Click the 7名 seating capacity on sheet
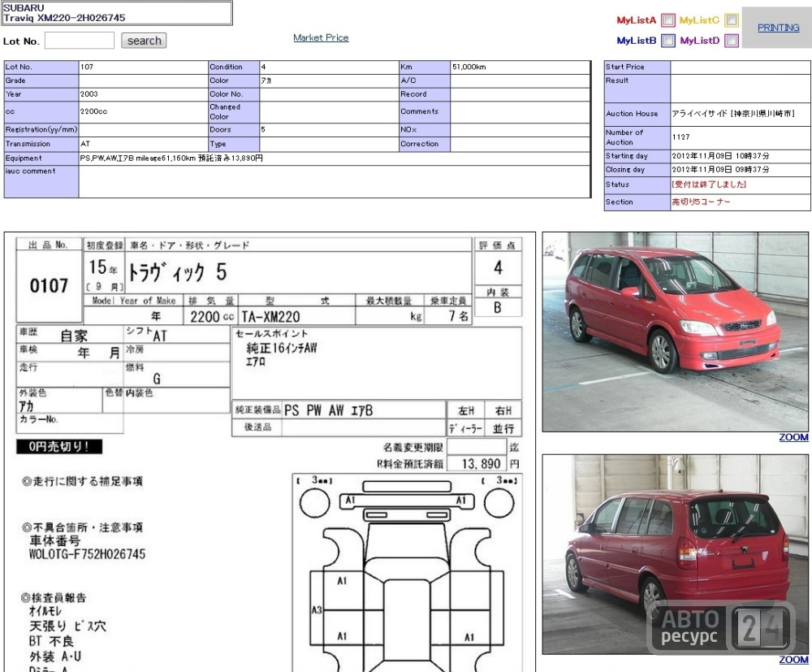Screen dimensions: 812x672 (x=458, y=316)
